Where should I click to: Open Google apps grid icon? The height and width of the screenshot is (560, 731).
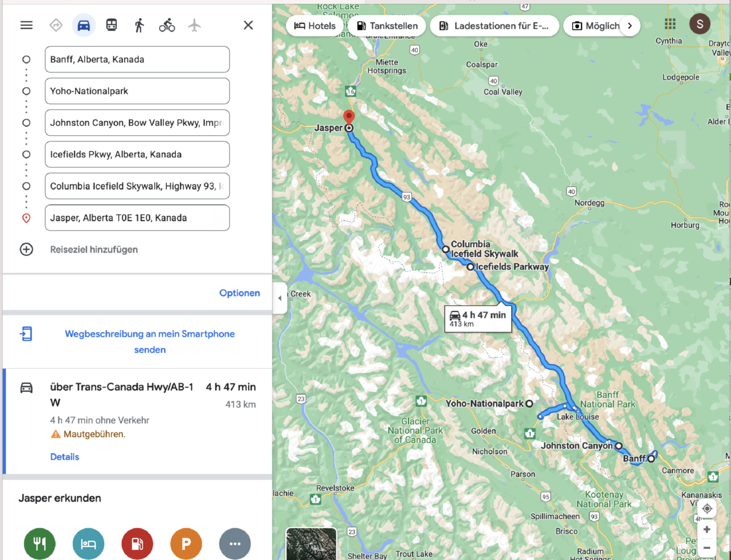pos(670,24)
